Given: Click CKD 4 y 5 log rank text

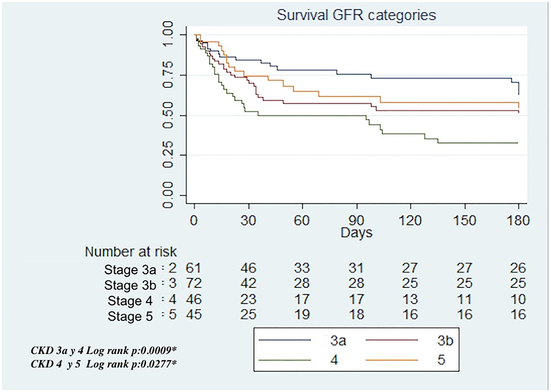Looking at the screenshot, I should (104, 364).
